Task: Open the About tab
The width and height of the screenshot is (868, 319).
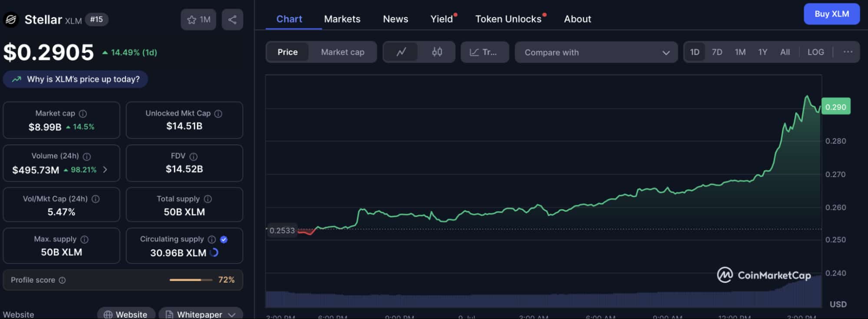Action: (x=578, y=19)
